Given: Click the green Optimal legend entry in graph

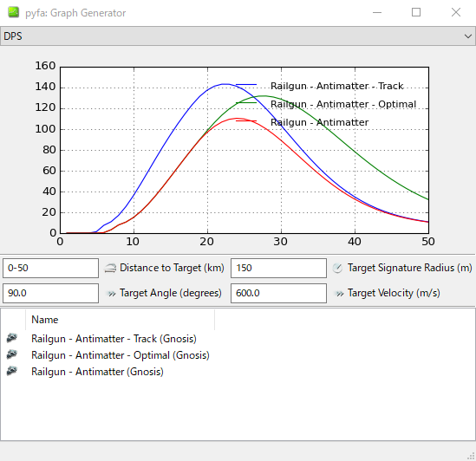Looking at the screenshot, I should point(326,104).
